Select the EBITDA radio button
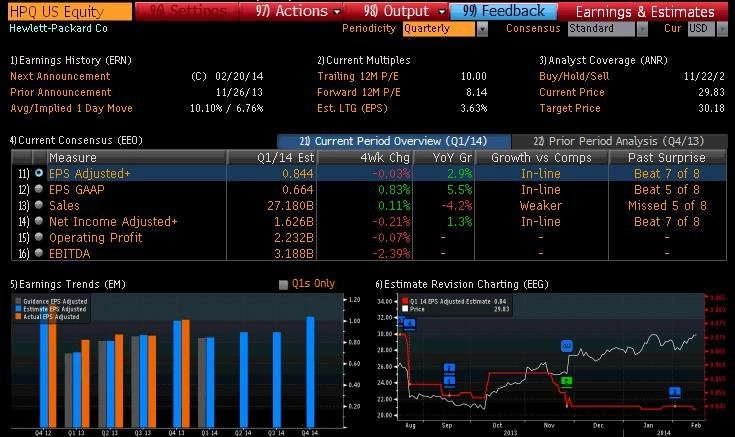 pyautogui.click(x=39, y=253)
